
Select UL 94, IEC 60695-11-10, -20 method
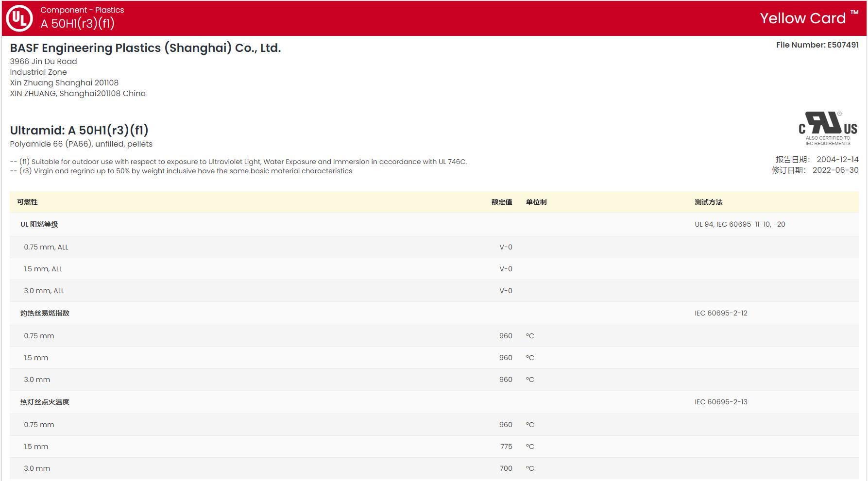[x=740, y=224]
